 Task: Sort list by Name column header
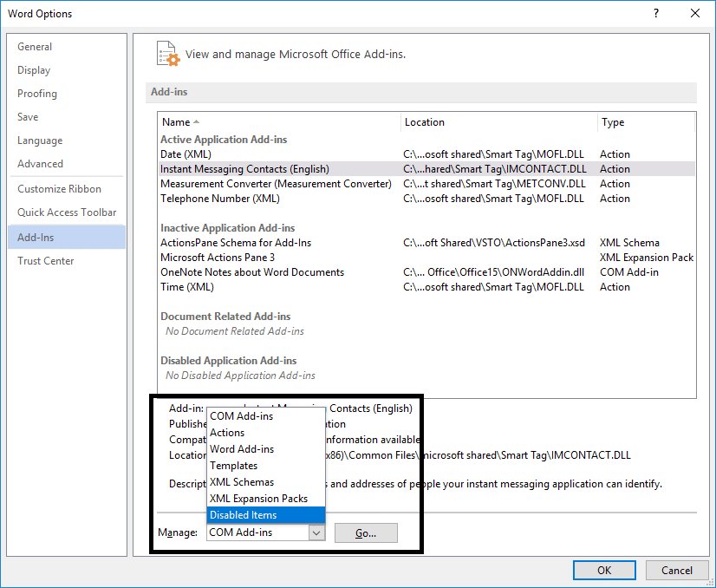(x=176, y=122)
